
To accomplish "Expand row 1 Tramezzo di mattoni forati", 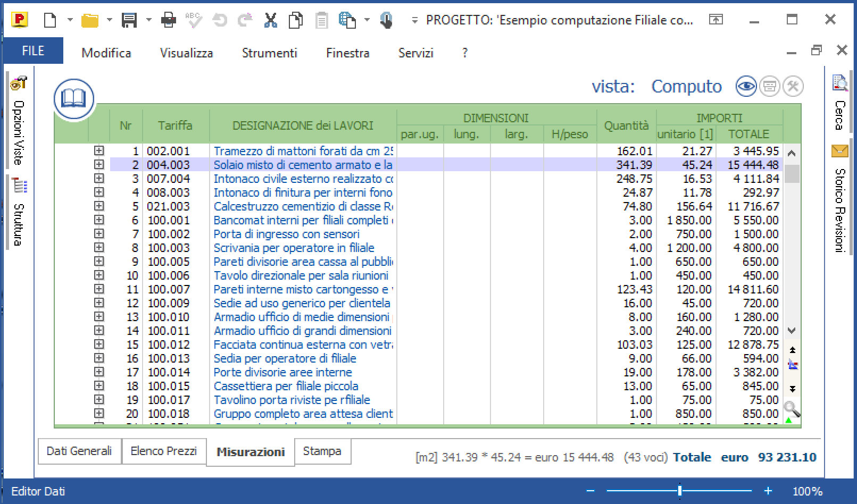I will [99, 150].
